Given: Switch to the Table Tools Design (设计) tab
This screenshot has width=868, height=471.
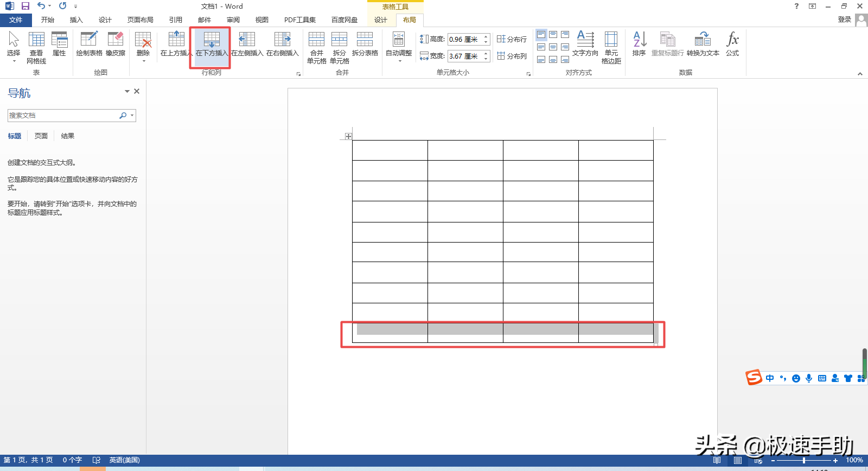Looking at the screenshot, I should pyautogui.click(x=381, y=20).
